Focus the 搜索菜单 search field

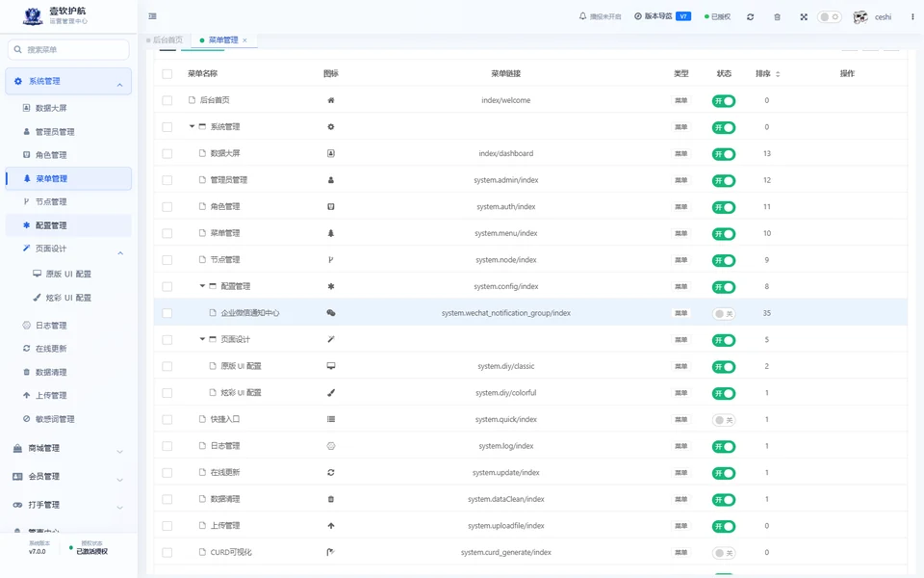click(x=68, y=49)
